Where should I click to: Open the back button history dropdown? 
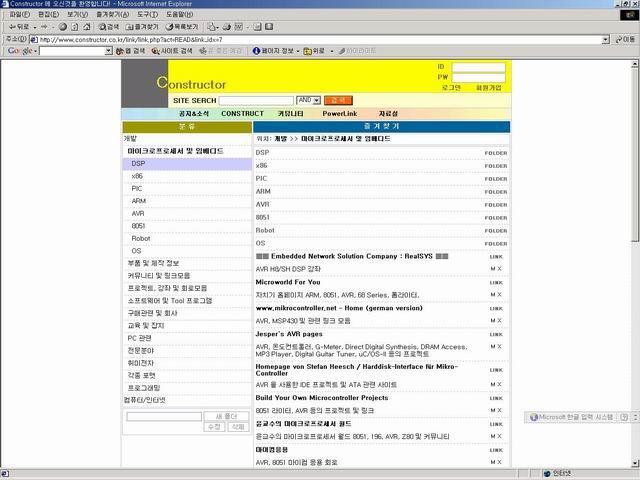(x=35, y=27)
